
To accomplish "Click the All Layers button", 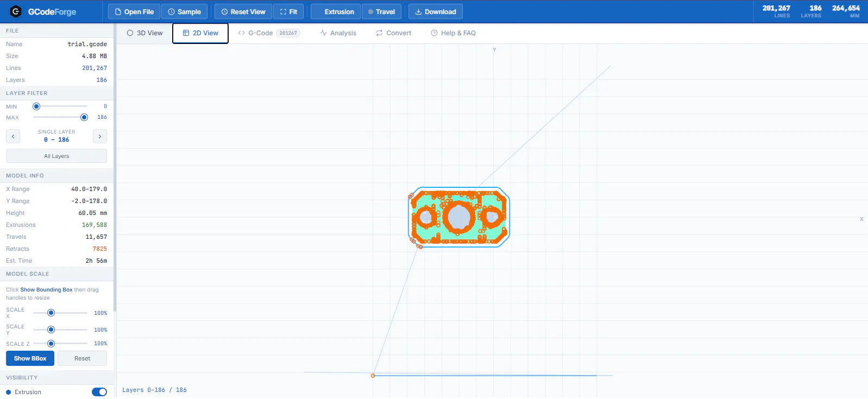I will (56, 156).
